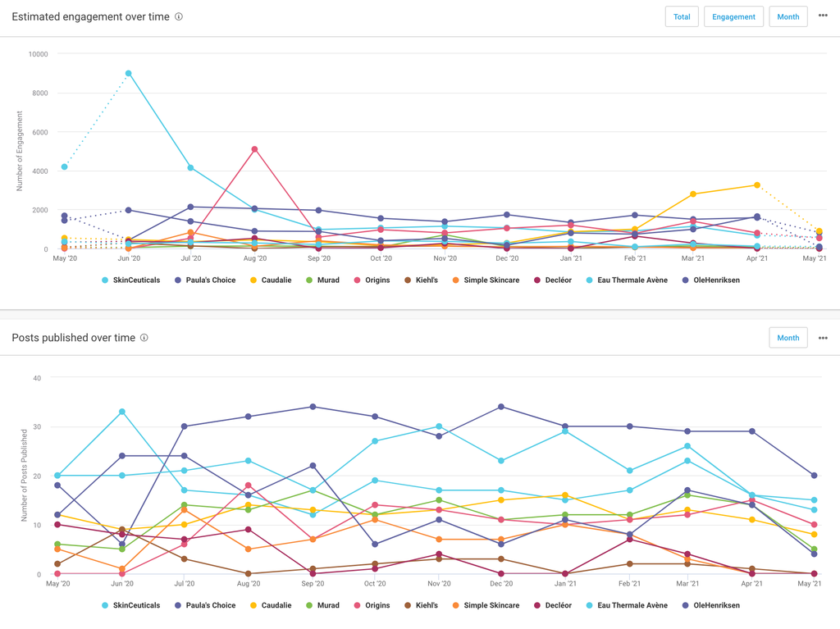Click info icon beside Estimated engagement title

(179, 16)
